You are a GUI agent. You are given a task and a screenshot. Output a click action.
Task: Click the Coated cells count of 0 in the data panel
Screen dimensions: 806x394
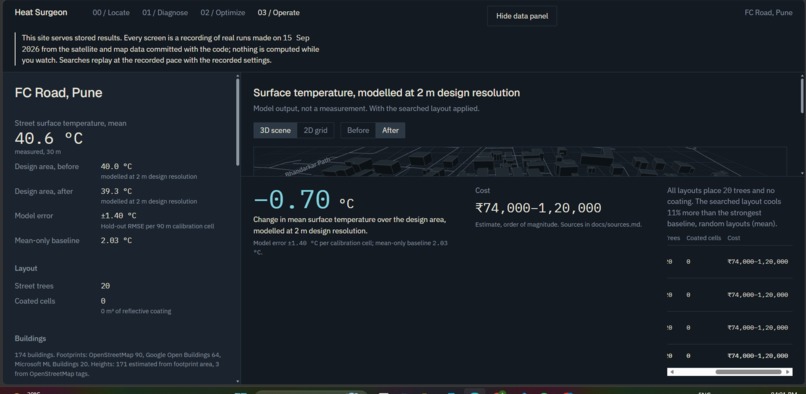[103, 301]
